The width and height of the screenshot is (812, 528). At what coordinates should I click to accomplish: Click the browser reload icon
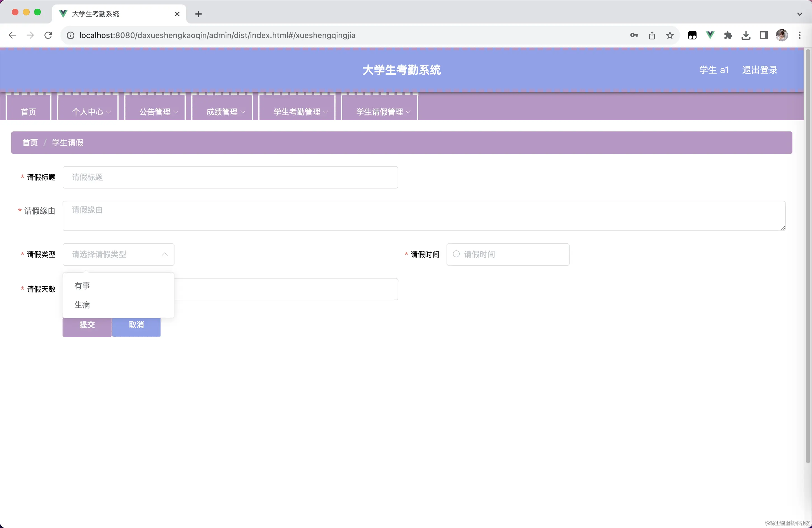48,35
